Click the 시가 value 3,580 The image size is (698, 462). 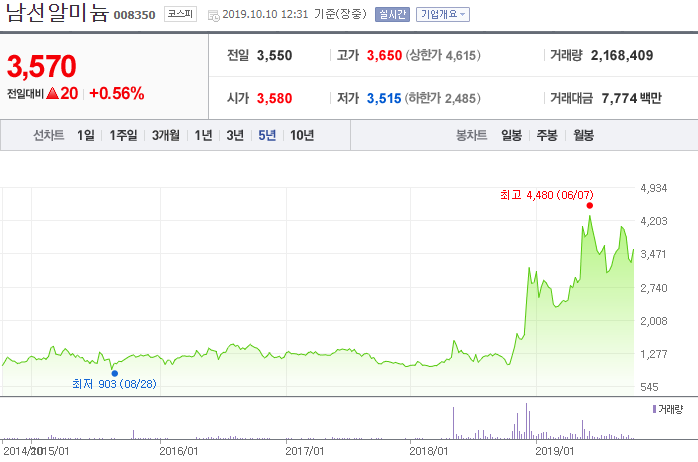(274, 98)
